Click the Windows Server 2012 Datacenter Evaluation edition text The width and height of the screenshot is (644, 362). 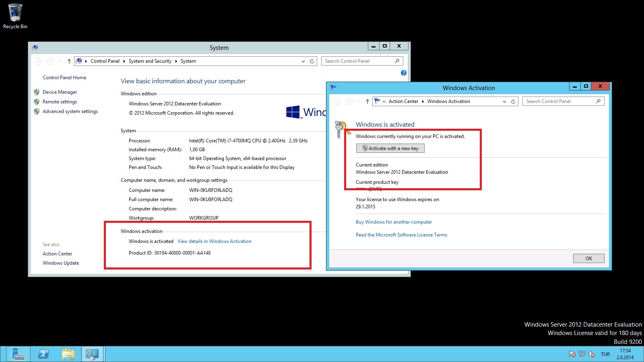pyautogui.click(x=175, y=104)
